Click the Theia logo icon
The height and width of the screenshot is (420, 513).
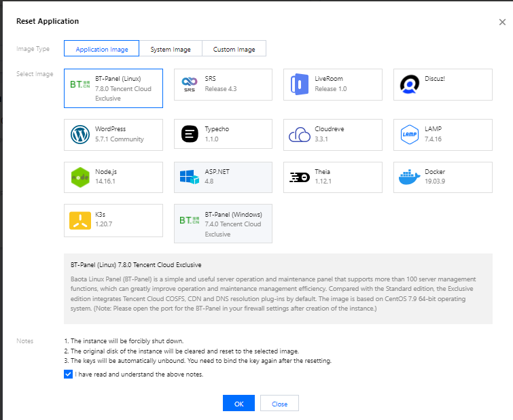[x=300, y=177]
